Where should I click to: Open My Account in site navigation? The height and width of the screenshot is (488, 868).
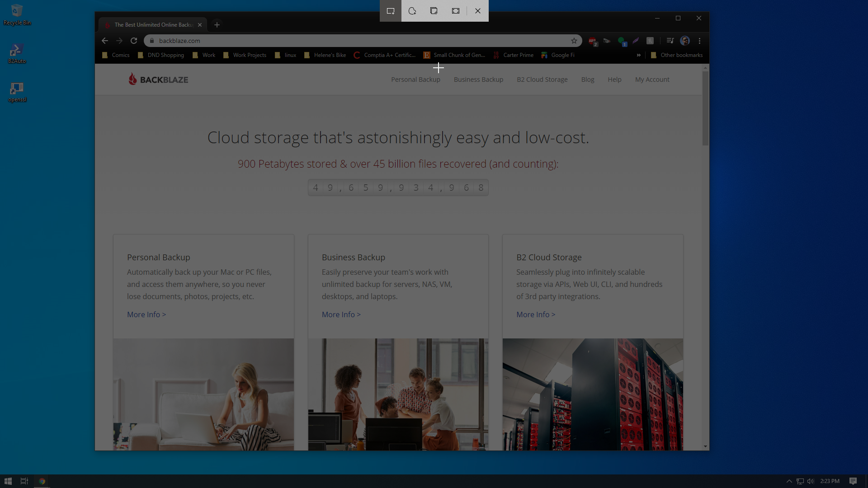(x=652, y=80)
